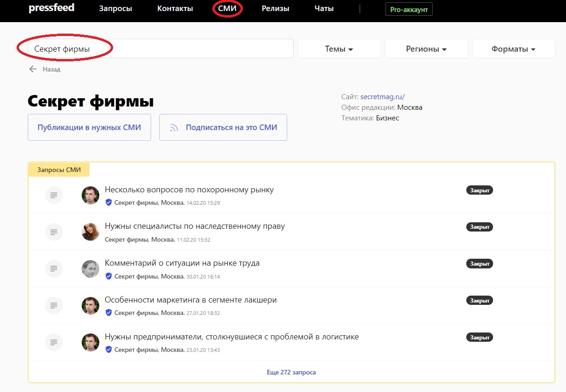Screen dimensions: 566x392
Task: Click author avatar for labor market comment
Action: 90,269
